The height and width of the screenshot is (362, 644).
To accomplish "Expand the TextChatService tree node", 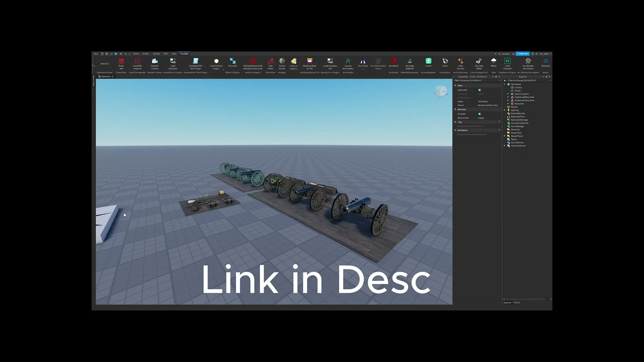I will (x=505, y=146).
